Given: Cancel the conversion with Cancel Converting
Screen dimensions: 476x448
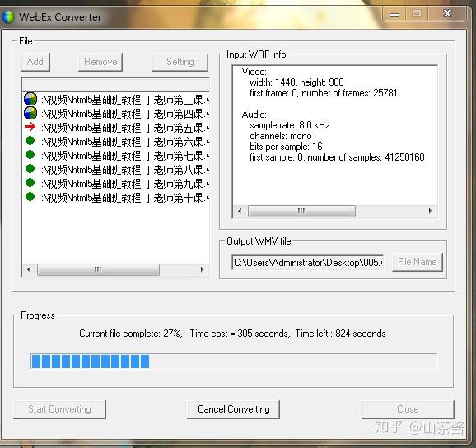Looking at the screenshot, I should [233, 409].
